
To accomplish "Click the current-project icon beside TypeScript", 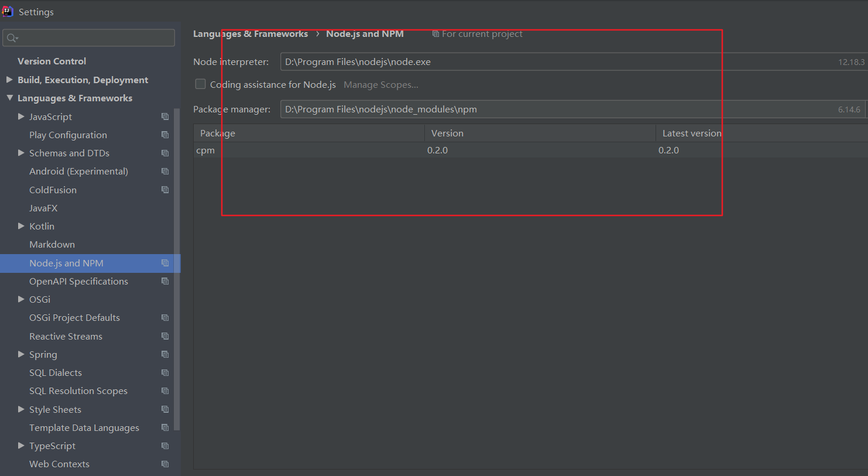I will click(165, 446).
